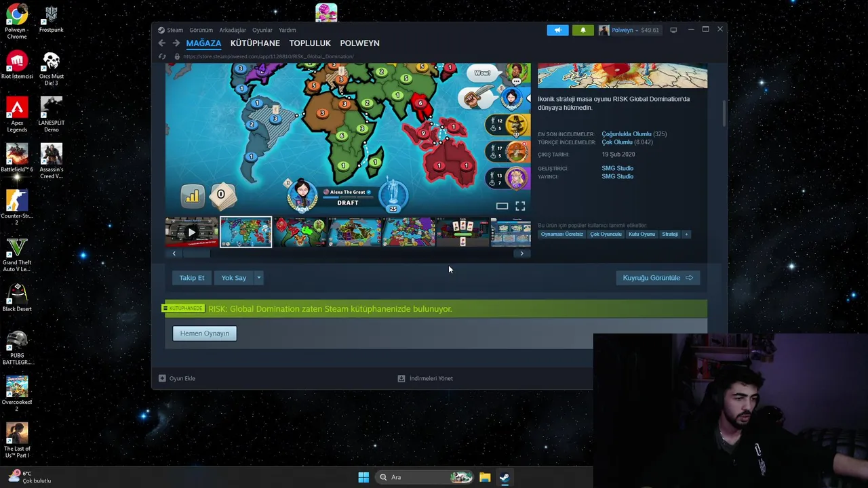The width and height of the screenshot is (868, 488).
Task: Click Kuyruğu Görüntüle button
Action: click(658, 278)
